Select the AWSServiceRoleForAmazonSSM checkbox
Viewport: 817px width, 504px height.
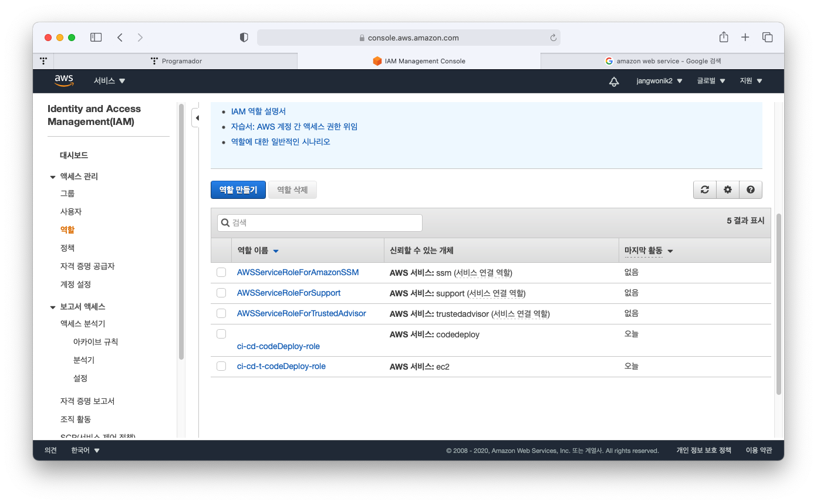221,272
